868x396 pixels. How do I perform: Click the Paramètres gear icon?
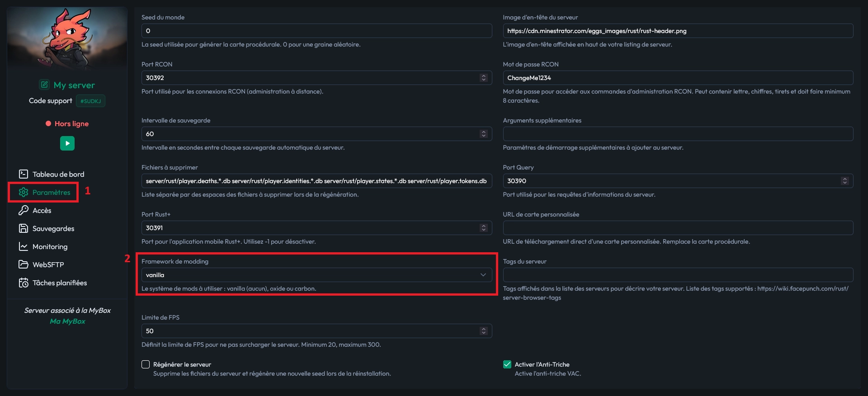(24, 192)
